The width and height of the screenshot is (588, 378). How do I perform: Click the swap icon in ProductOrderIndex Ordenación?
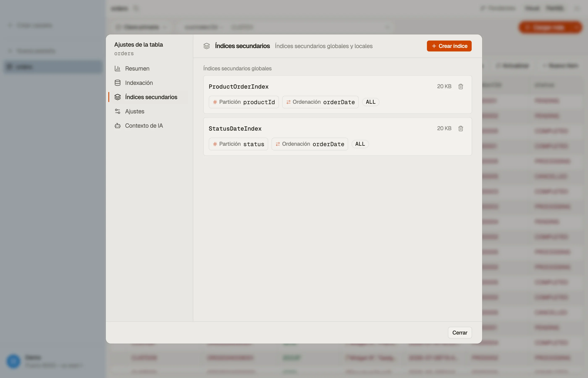(x=288, y=102)
